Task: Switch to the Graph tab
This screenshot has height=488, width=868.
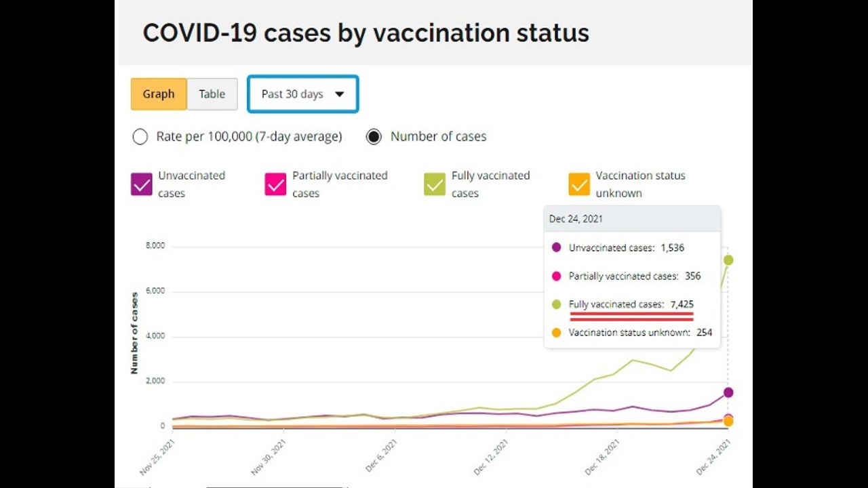Action: 158,94
